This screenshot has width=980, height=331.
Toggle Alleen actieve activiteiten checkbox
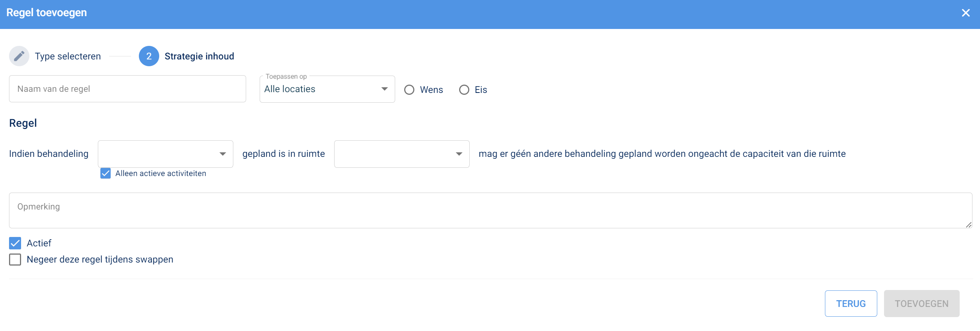pyautogui.click(x=105, y=173)
